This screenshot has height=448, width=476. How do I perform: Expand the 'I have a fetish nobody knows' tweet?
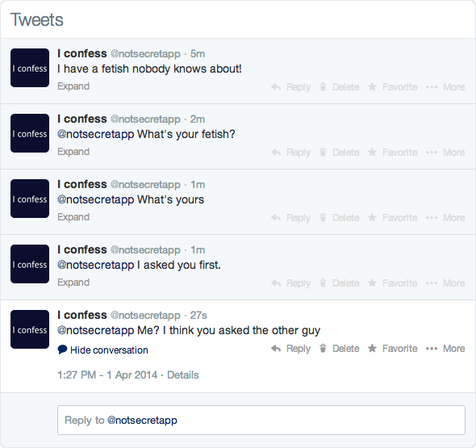tap(73, 86)
